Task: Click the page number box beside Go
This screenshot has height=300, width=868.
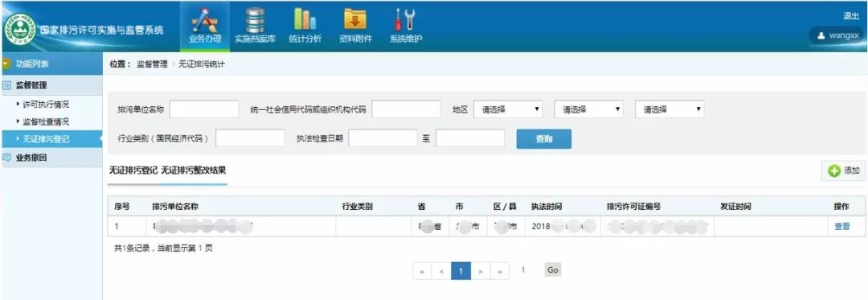Action: coord(523,270)
